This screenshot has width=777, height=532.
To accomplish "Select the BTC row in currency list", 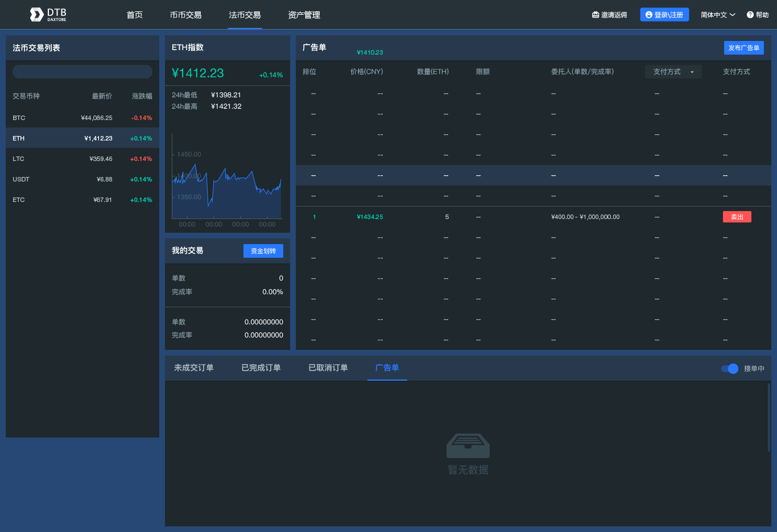I will [82, 118].
